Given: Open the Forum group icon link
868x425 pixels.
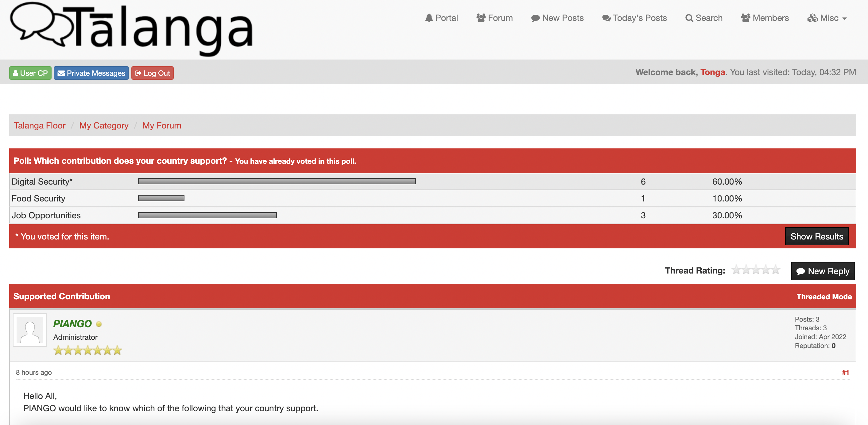Looking at the screenshot, I should pos(481,18).
